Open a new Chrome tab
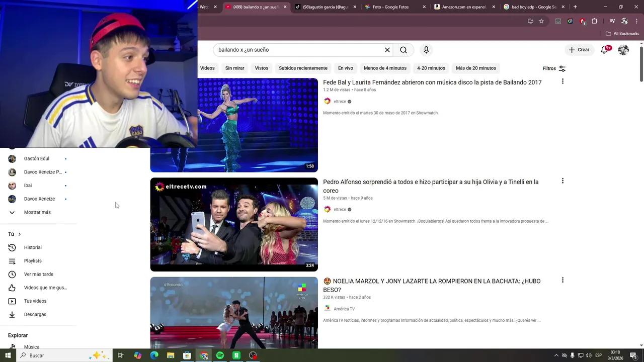The width and height of the screenshot is (644, 362). 575,7
